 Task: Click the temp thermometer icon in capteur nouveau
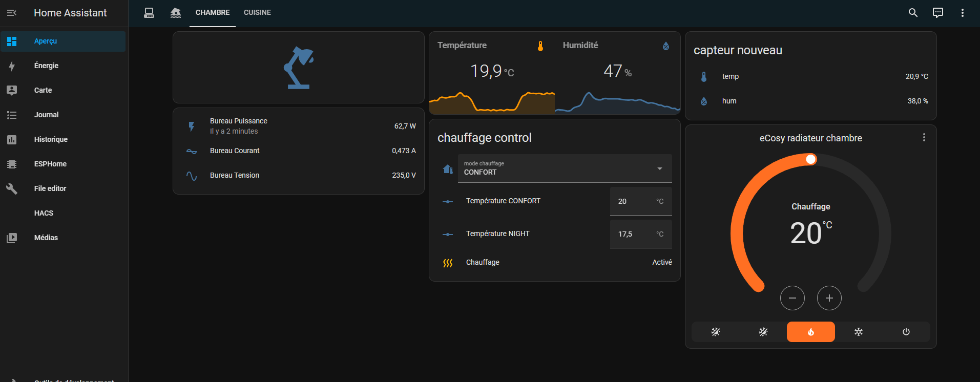[x=704, y=77]
